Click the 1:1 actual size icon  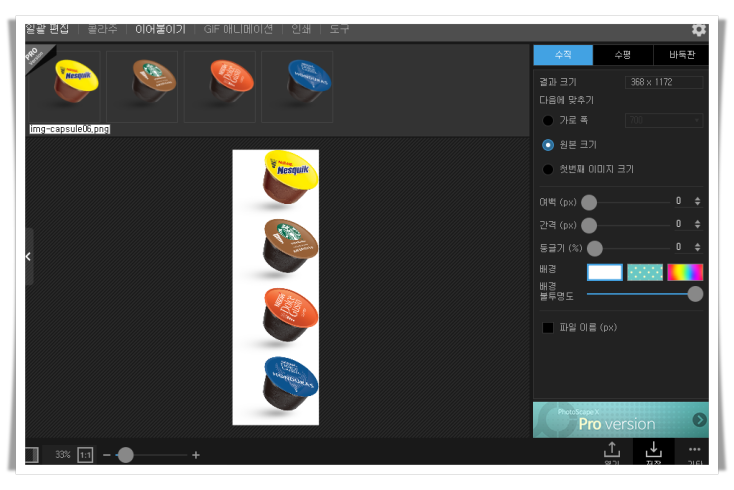point(85,455)
